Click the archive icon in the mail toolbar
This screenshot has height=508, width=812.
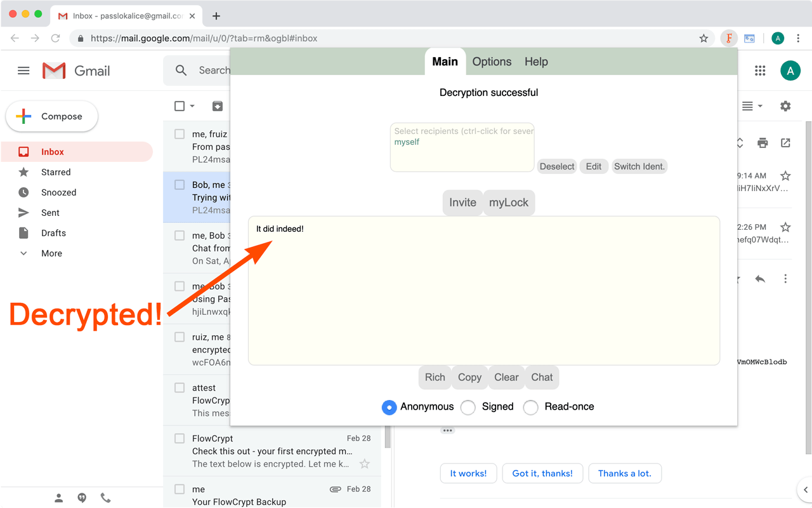pos(218,106)
